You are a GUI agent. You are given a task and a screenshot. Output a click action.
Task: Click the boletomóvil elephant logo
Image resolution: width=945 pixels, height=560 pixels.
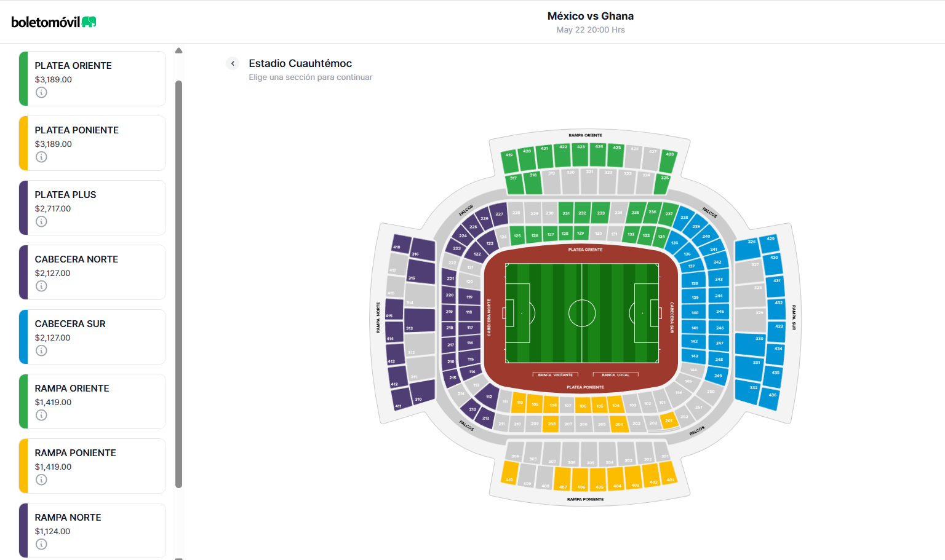[89, 22]
